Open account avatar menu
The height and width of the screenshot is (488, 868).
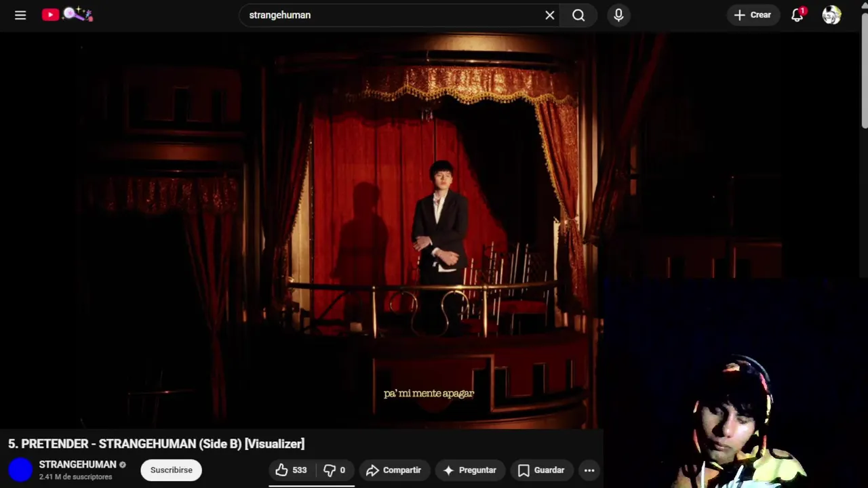click(831, 15)
